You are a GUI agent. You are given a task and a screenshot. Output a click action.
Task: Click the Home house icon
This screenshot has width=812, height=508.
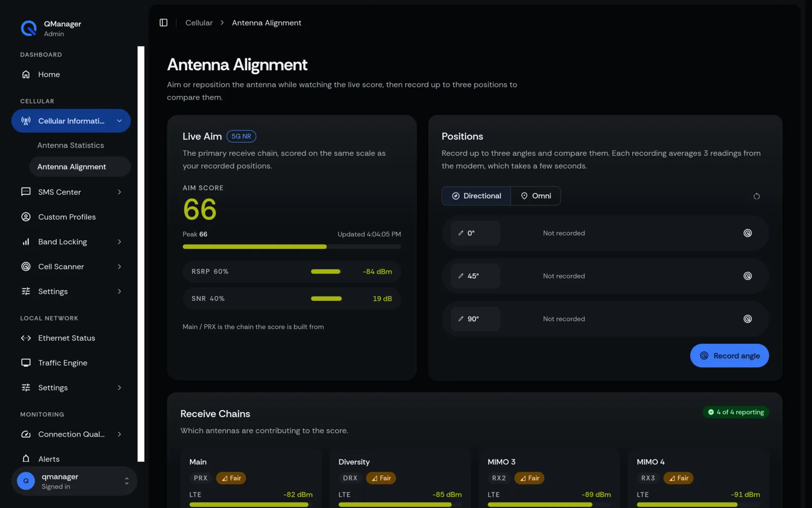(x=26, y=74)
